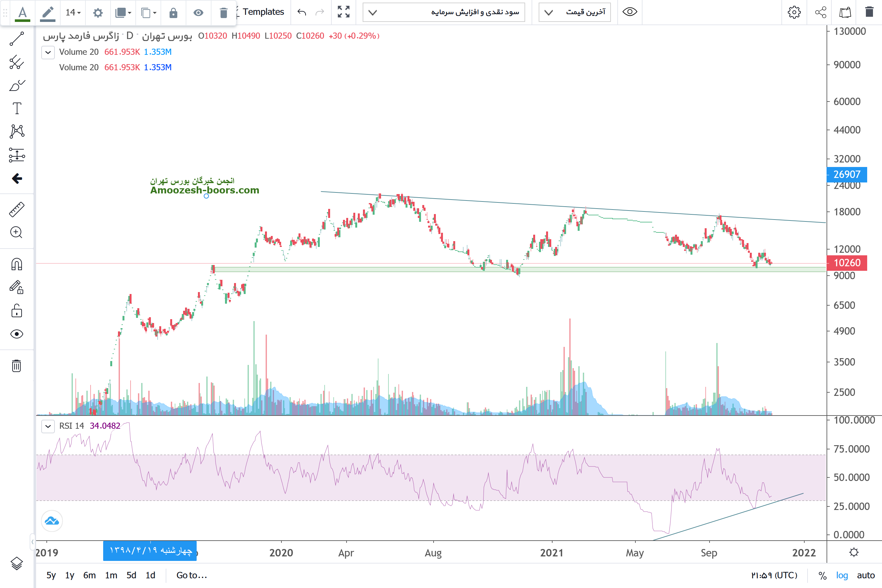Collapse the RSI 14 indicator legend
This screenshot has width=882, height=588.
tap(48, 426)
